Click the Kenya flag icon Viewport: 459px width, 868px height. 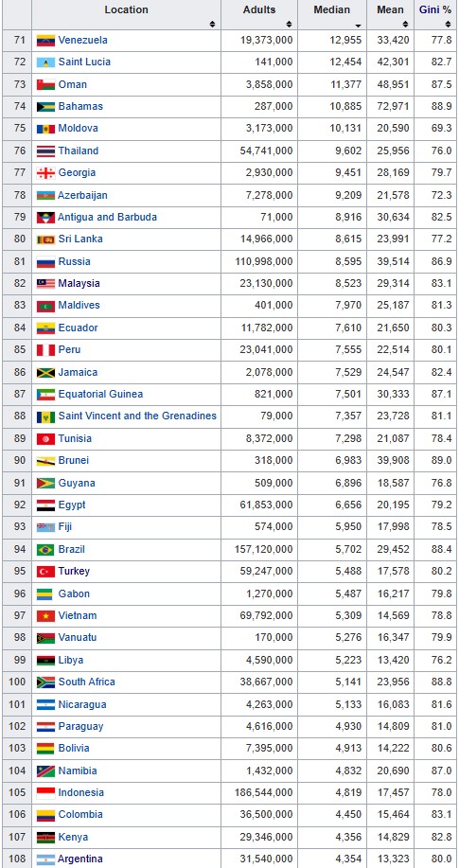point(46,837)
